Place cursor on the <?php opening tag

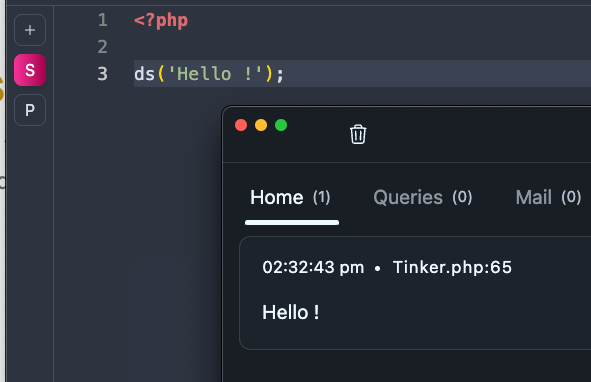click(x=161, y=20)
